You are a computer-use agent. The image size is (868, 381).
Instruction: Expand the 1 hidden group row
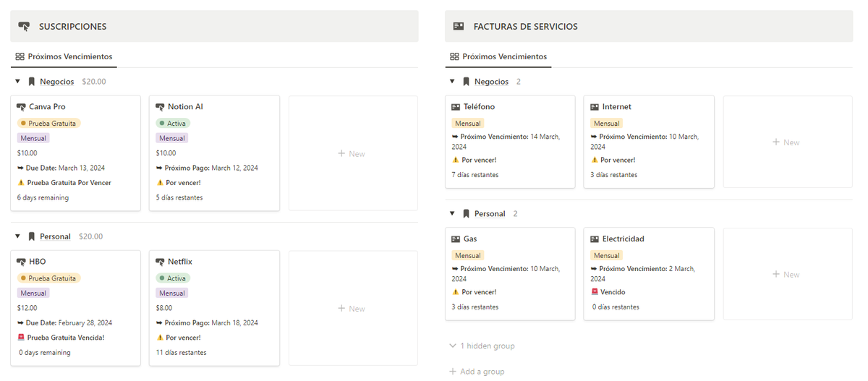[482, 346]
